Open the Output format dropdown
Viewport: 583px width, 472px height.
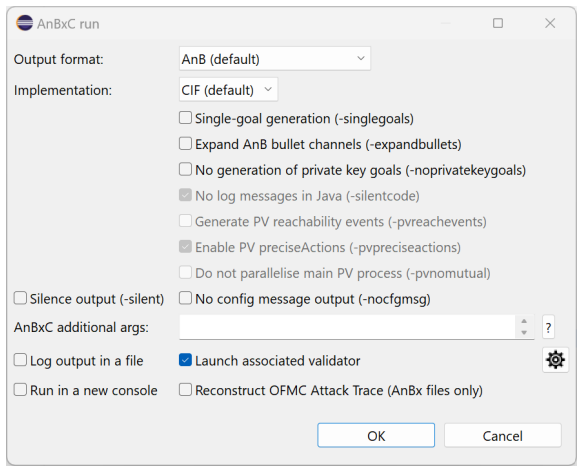pyautogui.click(x=275, y=59)
